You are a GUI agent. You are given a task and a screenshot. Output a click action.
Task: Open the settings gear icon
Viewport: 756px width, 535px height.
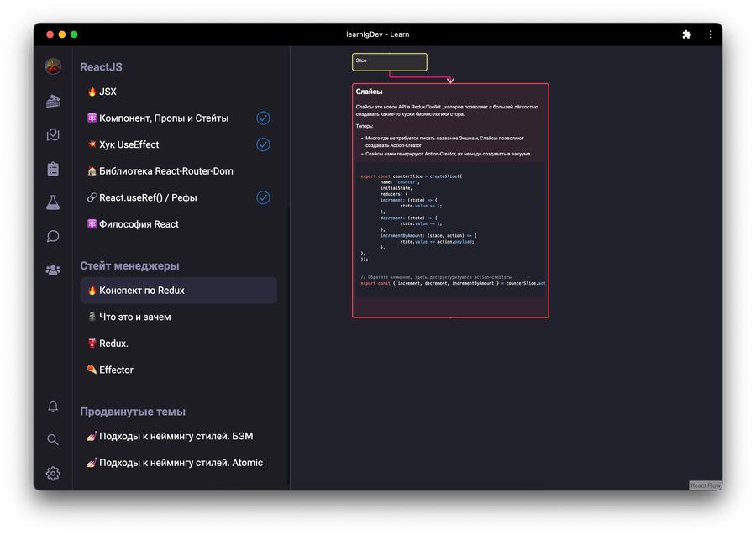tap(53, 474)
